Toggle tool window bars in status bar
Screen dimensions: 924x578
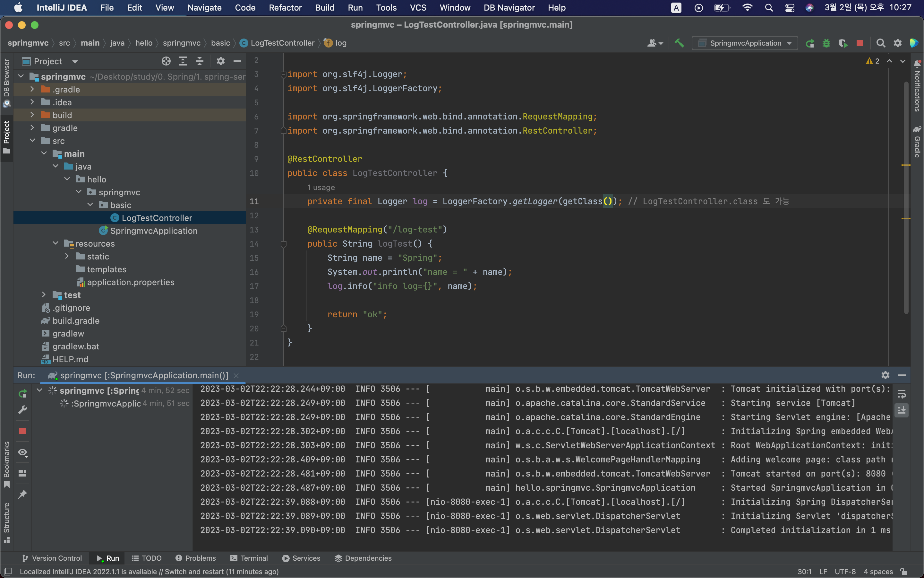(7, 572)
